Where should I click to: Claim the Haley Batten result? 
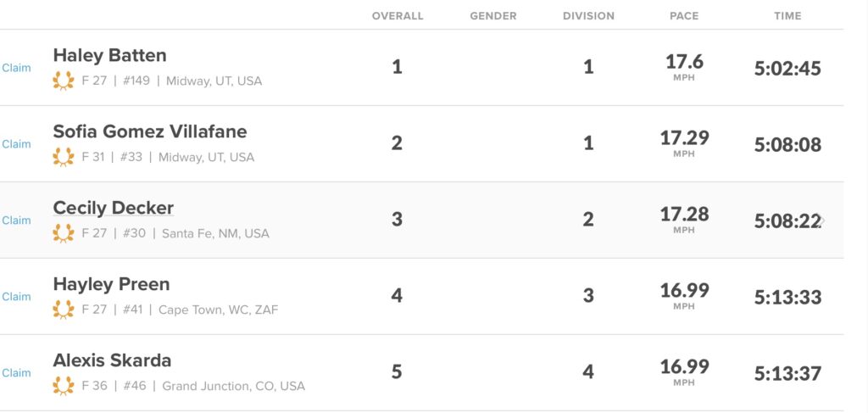[16, 68]
